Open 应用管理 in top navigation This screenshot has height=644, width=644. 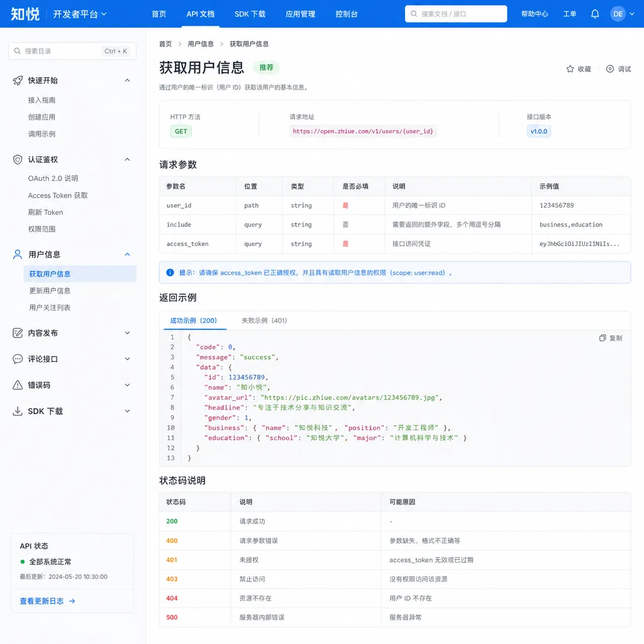point(300,14)
